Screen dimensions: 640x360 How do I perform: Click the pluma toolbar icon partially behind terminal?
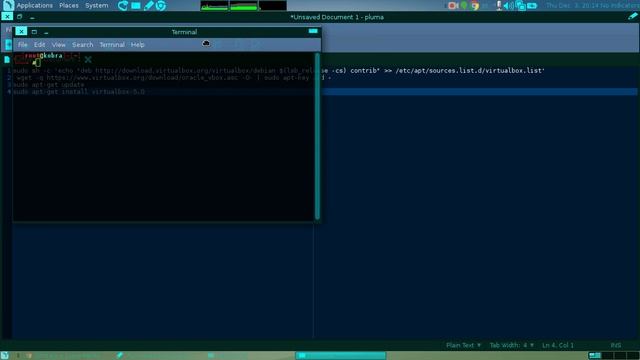pos(8,44)
